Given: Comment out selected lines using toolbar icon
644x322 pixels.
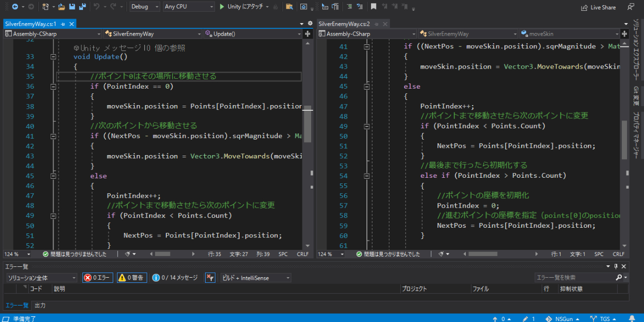Looking at the screenshot, I should 349,7.
